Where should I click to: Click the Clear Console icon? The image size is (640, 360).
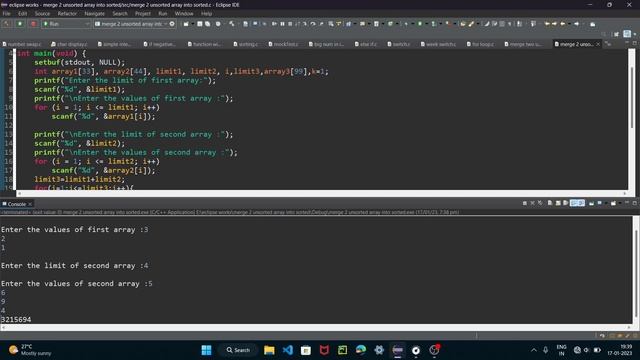coord(550,203)
